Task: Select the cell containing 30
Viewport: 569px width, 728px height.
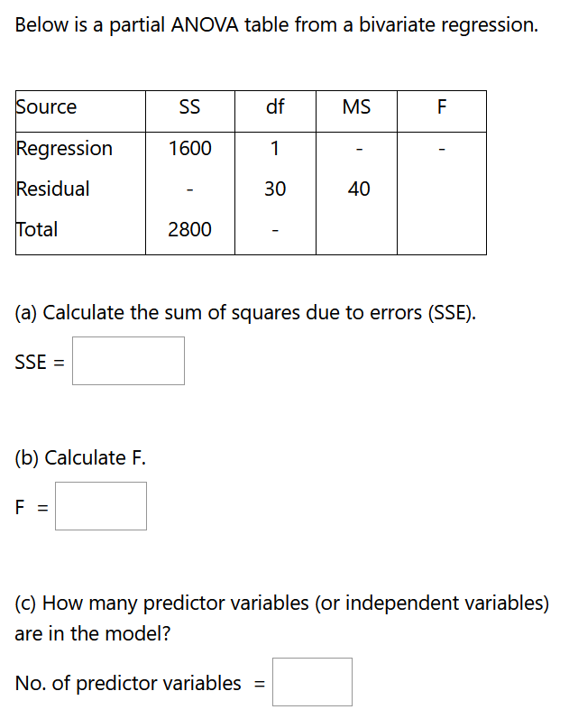Action: click(274, 189)
